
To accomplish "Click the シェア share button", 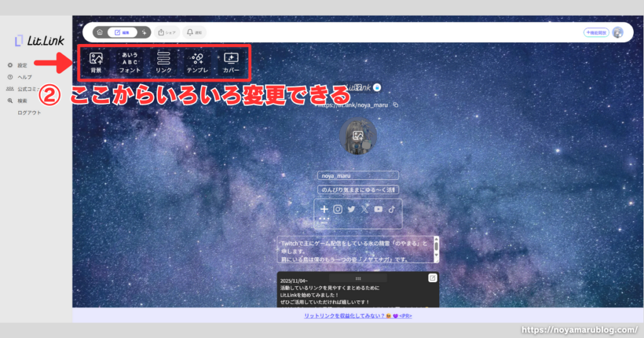I will click(x=167, y=32).
